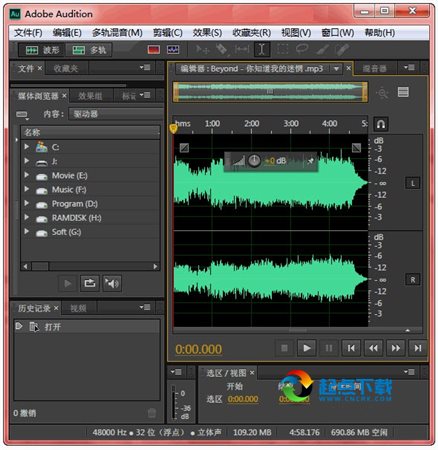Close the 选区/视图 panel tab

tap(252, 372)
